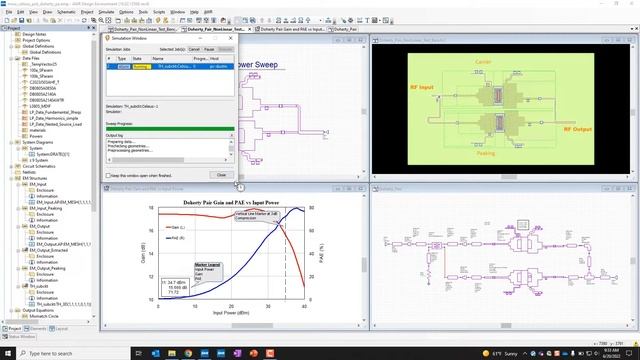The image size is (640, 360).
Task: Pin the Project panel with pushpin icon
Action: 89,28
